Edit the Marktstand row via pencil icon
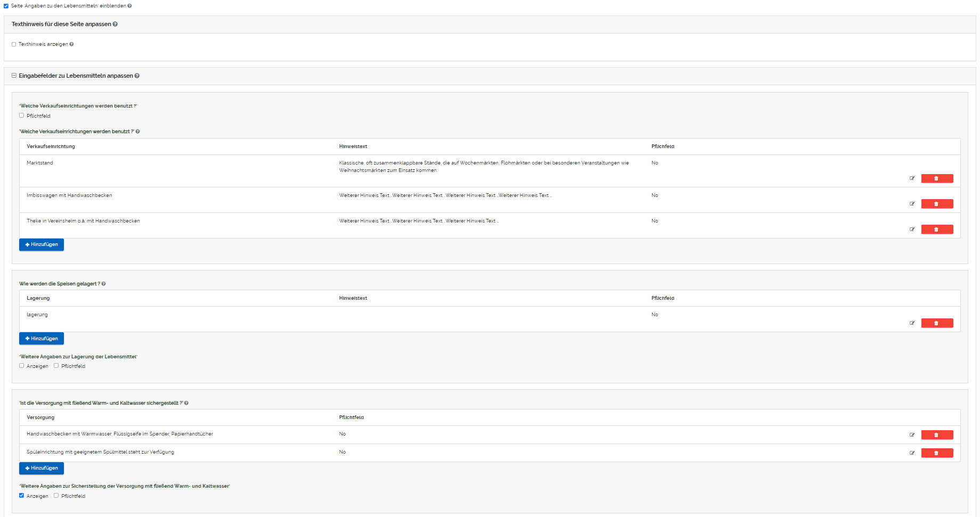 pos(912,178)
